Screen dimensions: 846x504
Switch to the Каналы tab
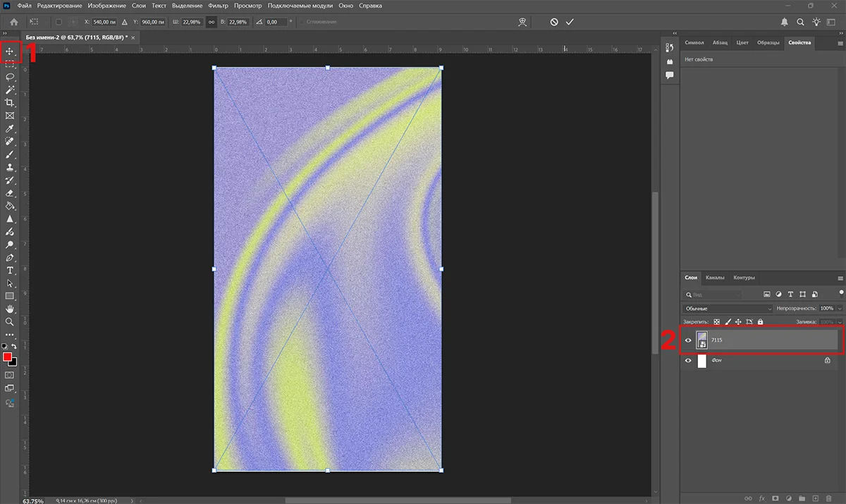[715, 278]
